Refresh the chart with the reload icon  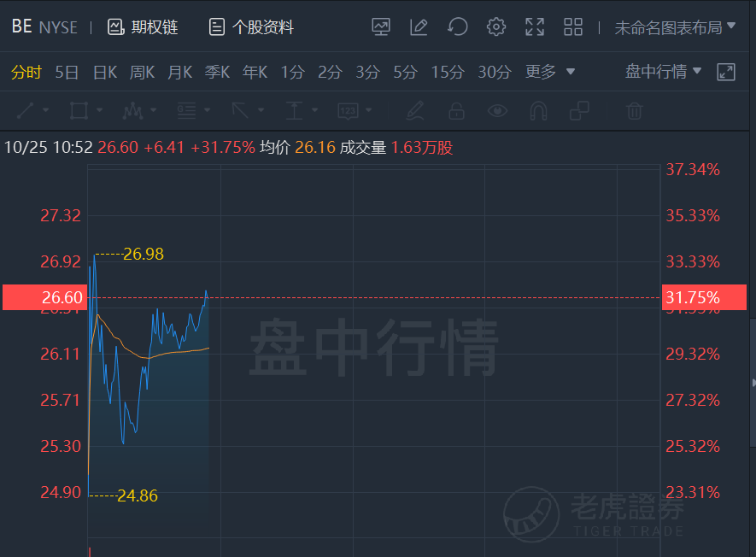[x=458, y=26]
